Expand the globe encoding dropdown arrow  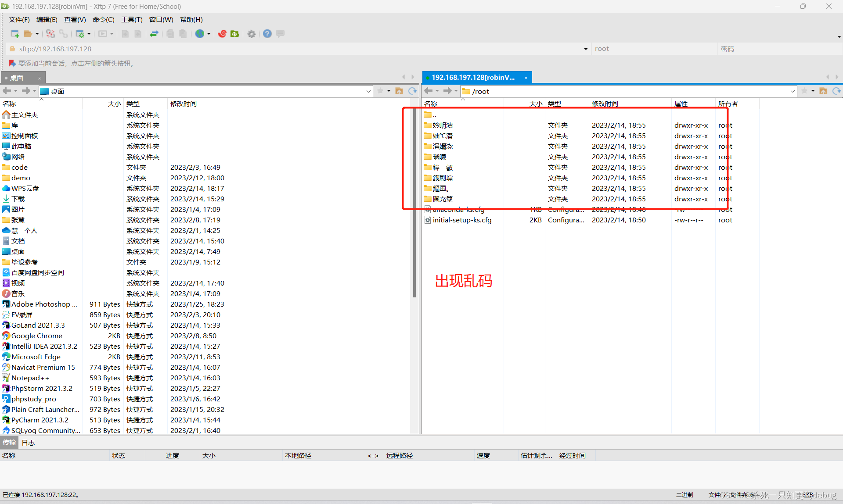(209, 34)
